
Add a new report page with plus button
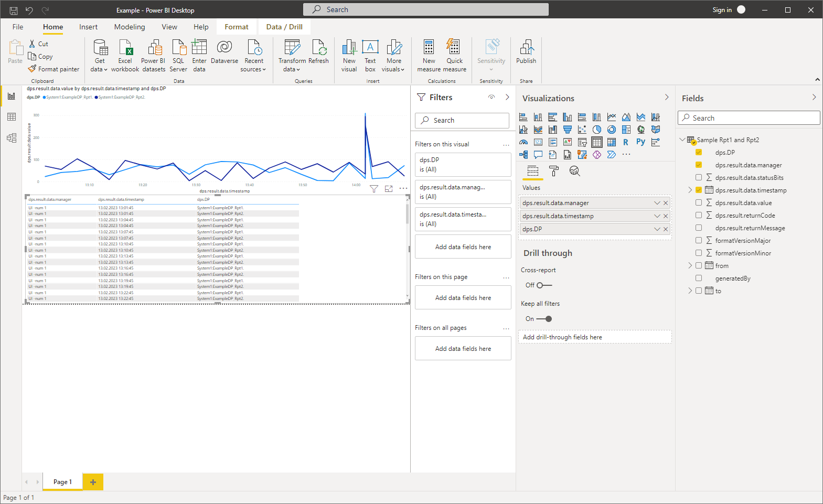[93, 482]
